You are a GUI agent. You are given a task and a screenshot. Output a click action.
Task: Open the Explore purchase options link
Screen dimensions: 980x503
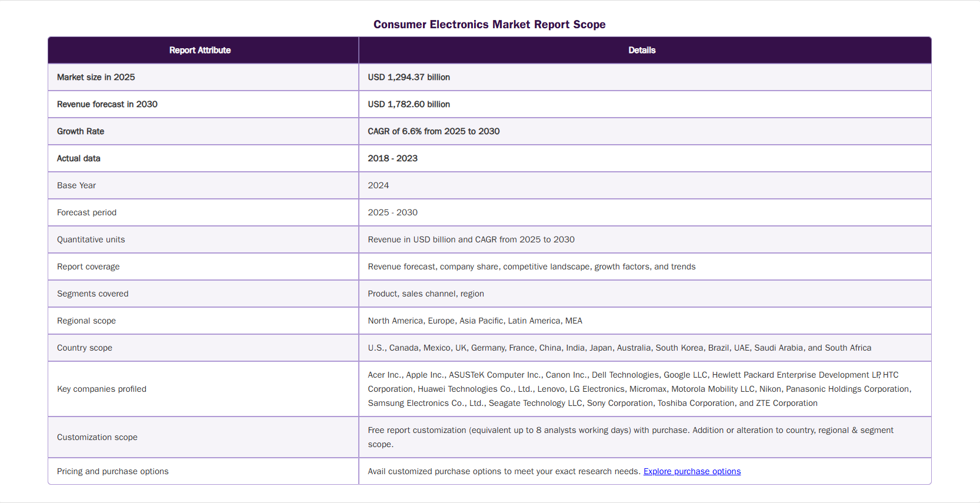coord(692,471)
